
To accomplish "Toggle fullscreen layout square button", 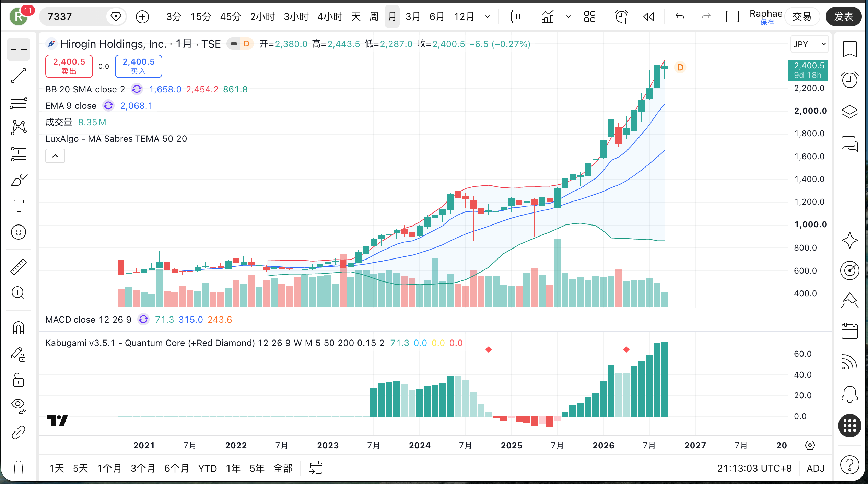I will click(x=732, y=16).
